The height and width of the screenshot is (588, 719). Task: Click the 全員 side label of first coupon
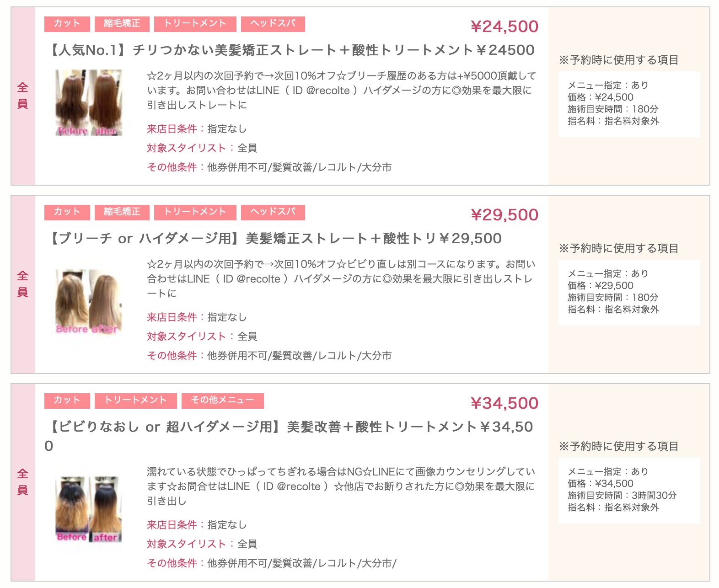[23, 96]
